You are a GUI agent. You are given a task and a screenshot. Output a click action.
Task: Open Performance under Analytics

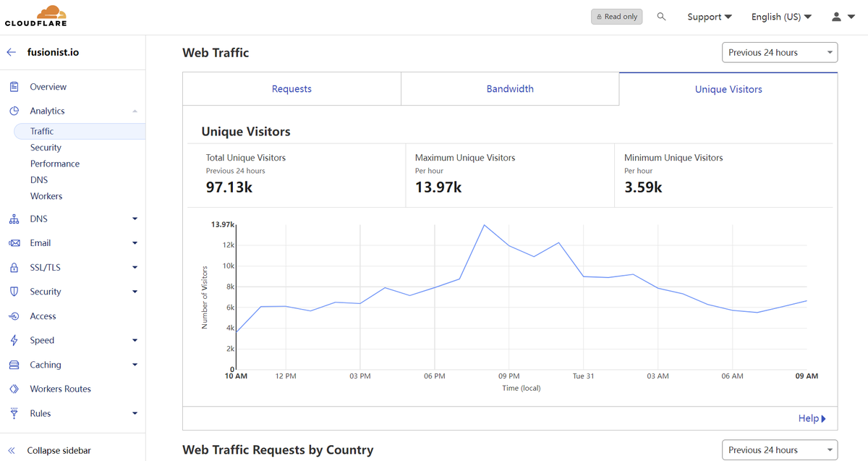point(55,164)
